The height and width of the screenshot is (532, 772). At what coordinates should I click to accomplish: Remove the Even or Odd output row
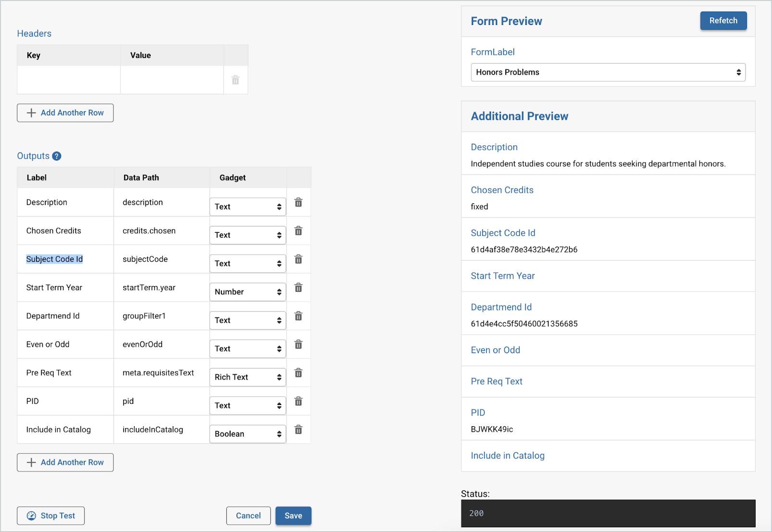pos(298,344)
